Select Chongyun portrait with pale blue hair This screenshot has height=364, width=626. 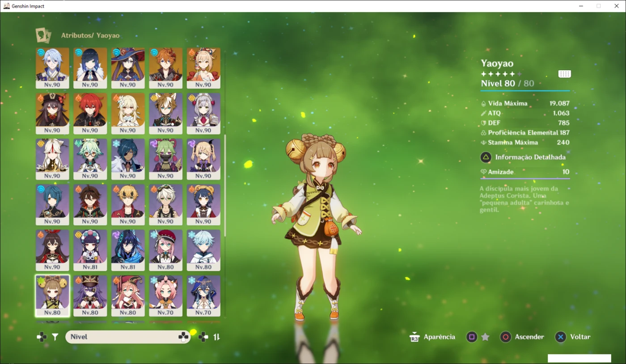(203, 250)
